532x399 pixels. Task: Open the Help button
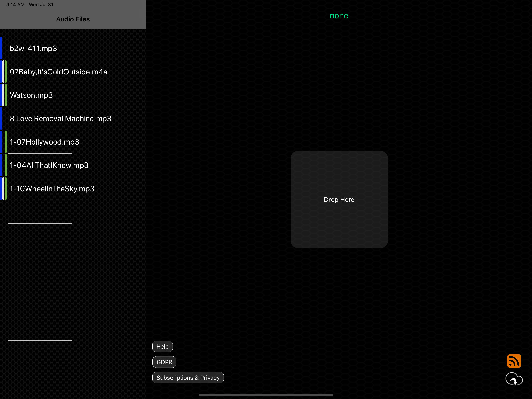click(163, 346)
